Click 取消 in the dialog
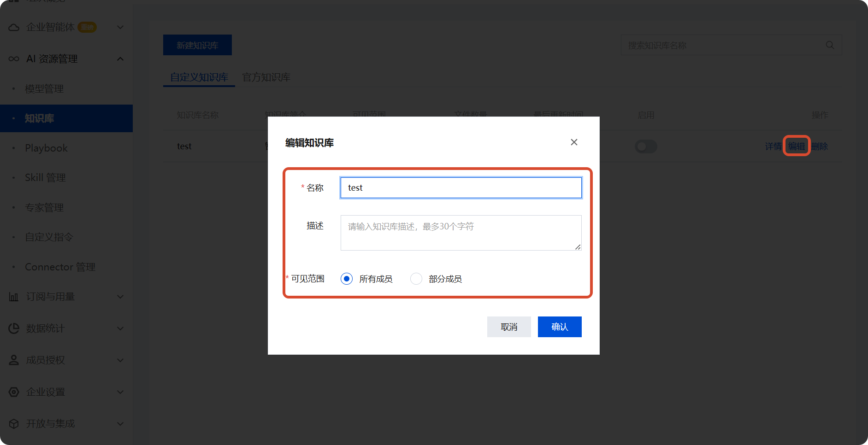The image size is (868, 445). coord(509,327)
